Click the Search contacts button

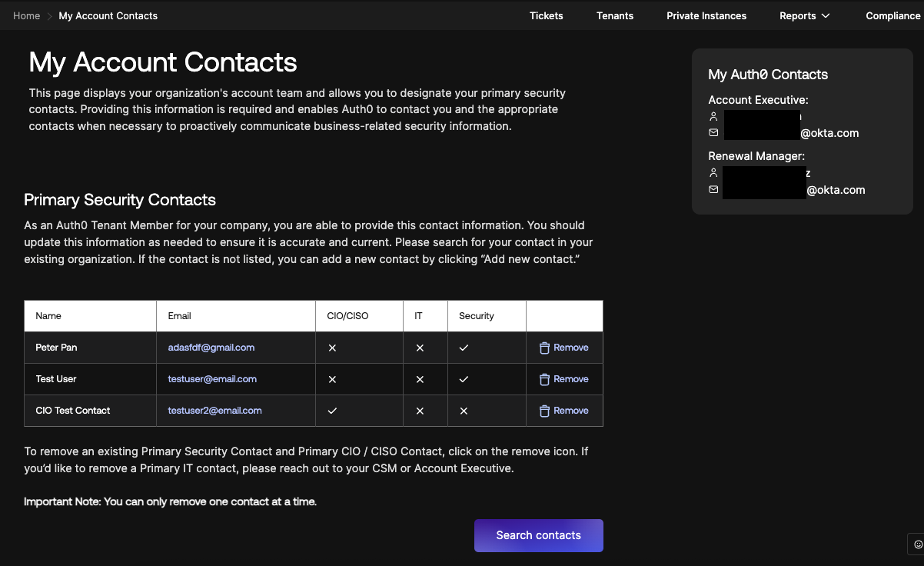[538, 535]
